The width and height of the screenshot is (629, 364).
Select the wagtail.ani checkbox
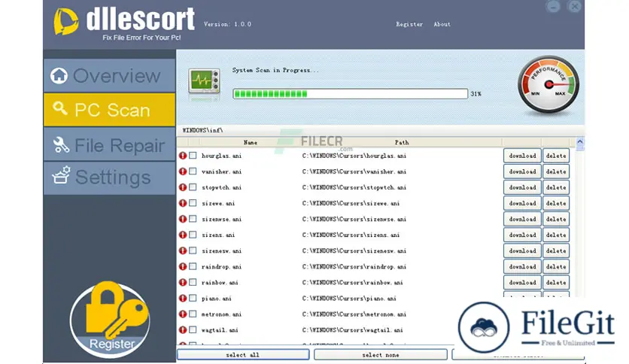193,329
